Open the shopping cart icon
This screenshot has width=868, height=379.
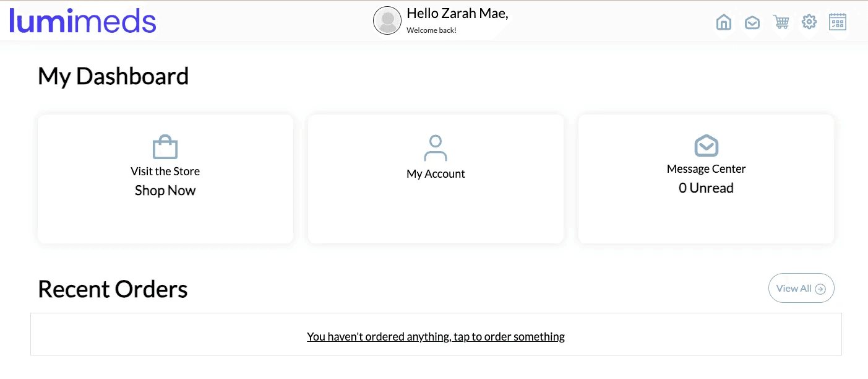[781, 22]
